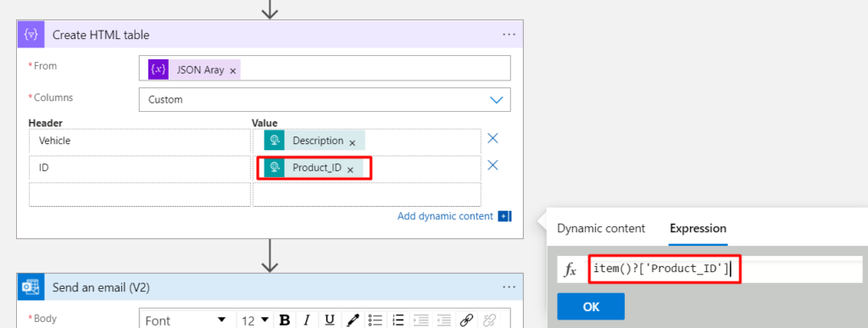The image size is (868, 328).
Task: Confirm the expression with OK
Action: (x=591, y=307)
